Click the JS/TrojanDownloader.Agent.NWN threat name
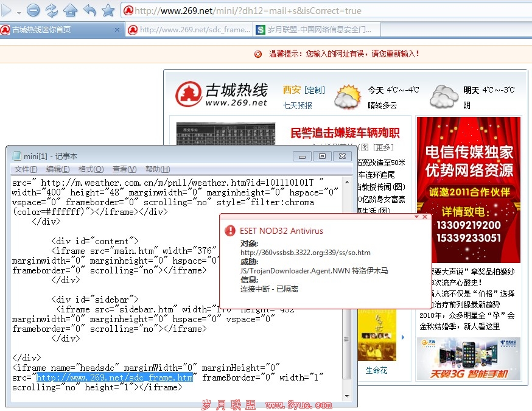 [x=314, y=271]
